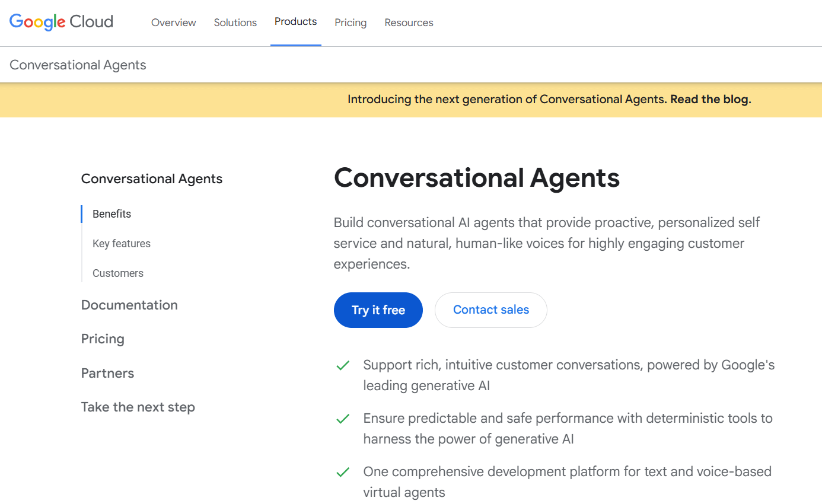Click the Conversational Agents sidebar heading
Screen dimensions: 822x504
(152, 179)
